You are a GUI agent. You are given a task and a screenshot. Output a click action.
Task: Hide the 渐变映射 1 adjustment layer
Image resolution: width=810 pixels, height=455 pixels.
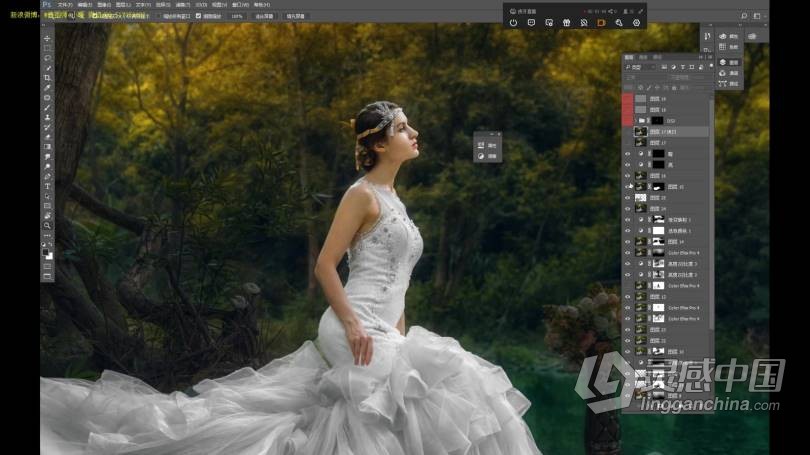pos(628,219)
